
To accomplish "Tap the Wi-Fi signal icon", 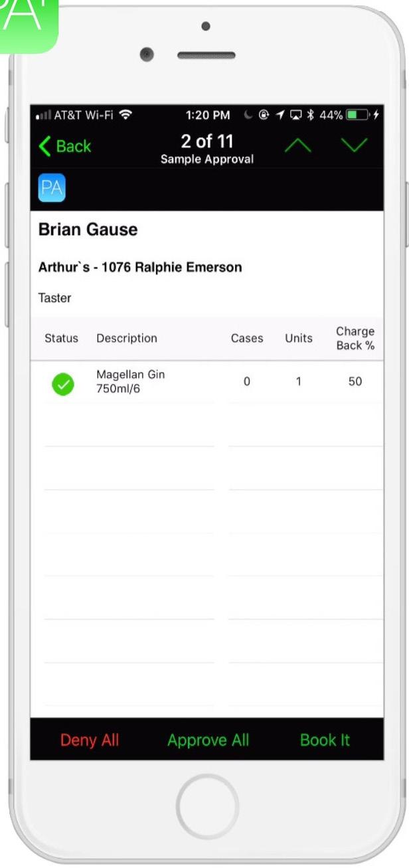I will (x=125, y=115).
